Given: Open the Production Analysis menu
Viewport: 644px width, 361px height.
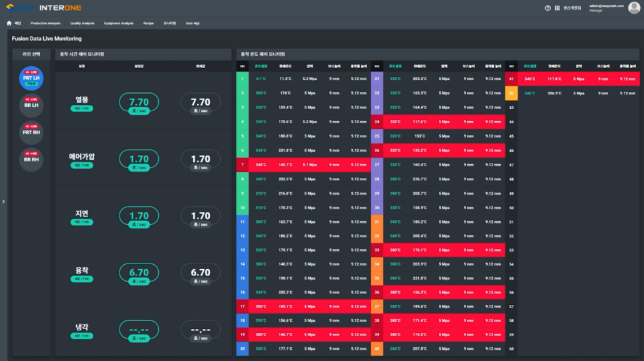Looking at the screenshot, I should click(45, 23).
